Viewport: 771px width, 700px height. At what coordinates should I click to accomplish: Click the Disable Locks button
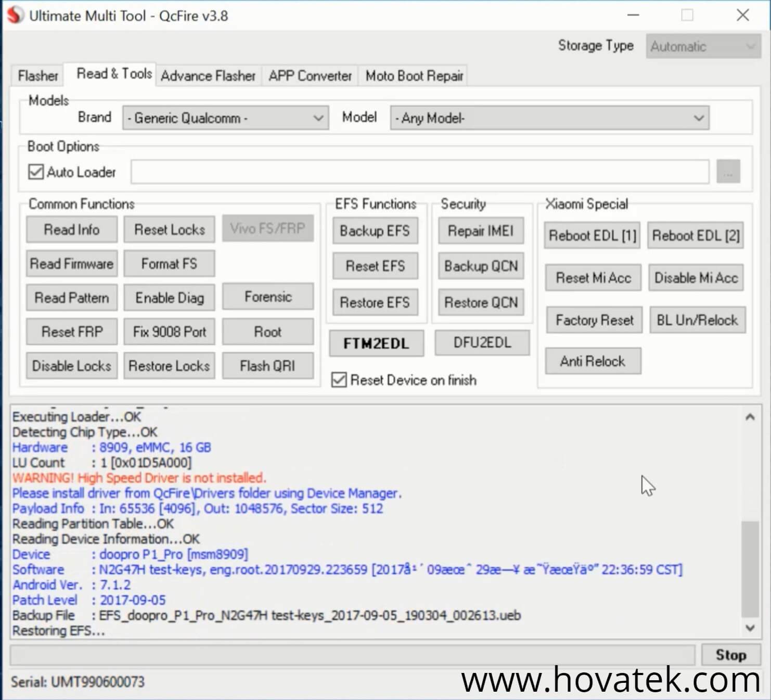pos(72,366)
